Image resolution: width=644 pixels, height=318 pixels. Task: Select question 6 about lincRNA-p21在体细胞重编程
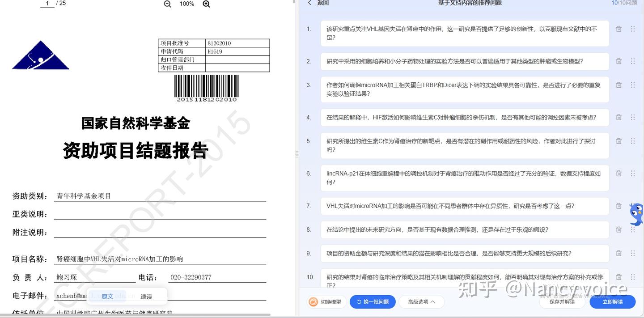(x=465, y=178)
